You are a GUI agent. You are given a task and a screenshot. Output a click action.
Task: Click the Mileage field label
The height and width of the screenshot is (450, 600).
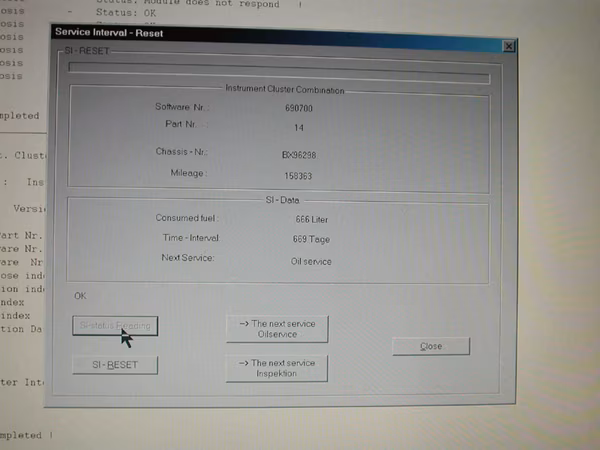188,173
